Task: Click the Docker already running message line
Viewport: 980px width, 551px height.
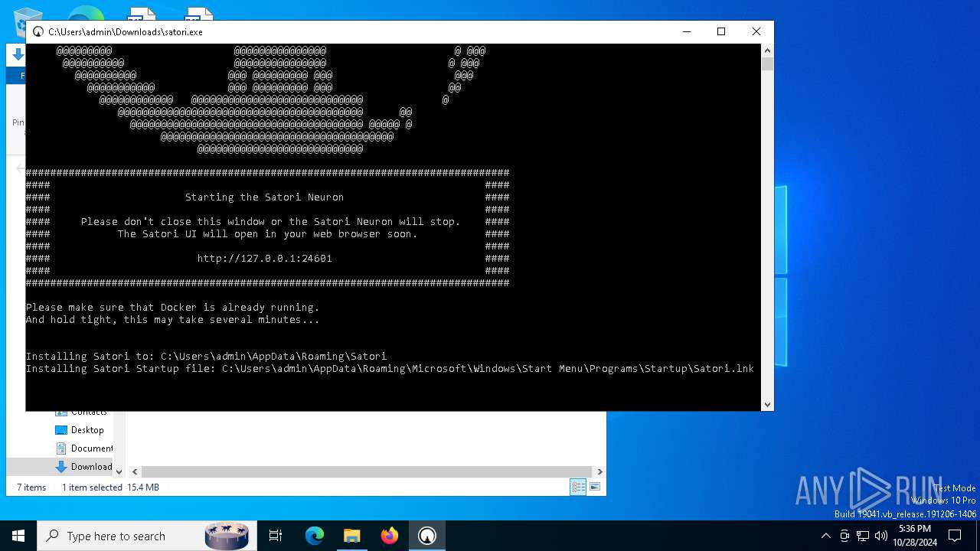Action: point(173,308)
